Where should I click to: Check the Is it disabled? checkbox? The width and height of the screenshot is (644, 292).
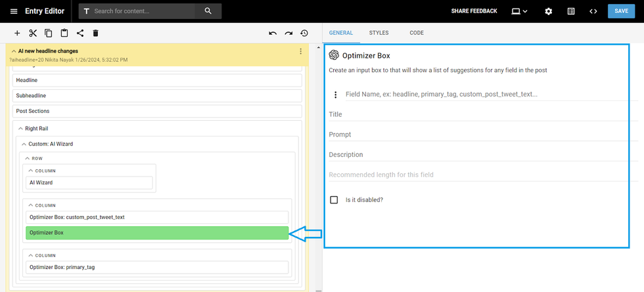click(334, 200)
